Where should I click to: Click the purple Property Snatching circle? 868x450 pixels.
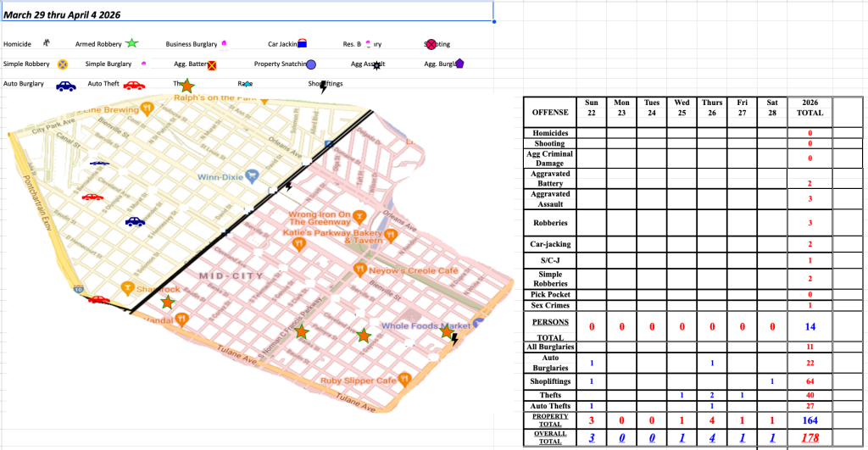311,64
